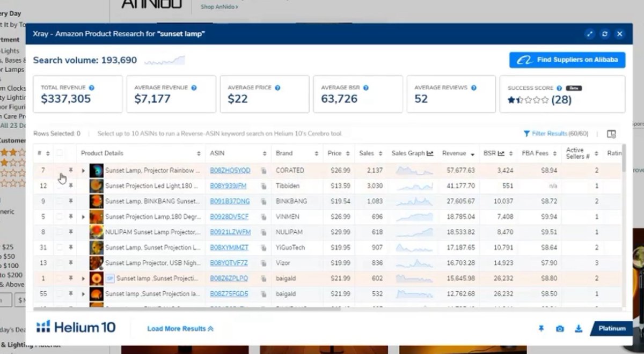Pin the Tibbiden product row
Image resolution: width=644 pixels, height=354 pixels.
coord(70,186)
